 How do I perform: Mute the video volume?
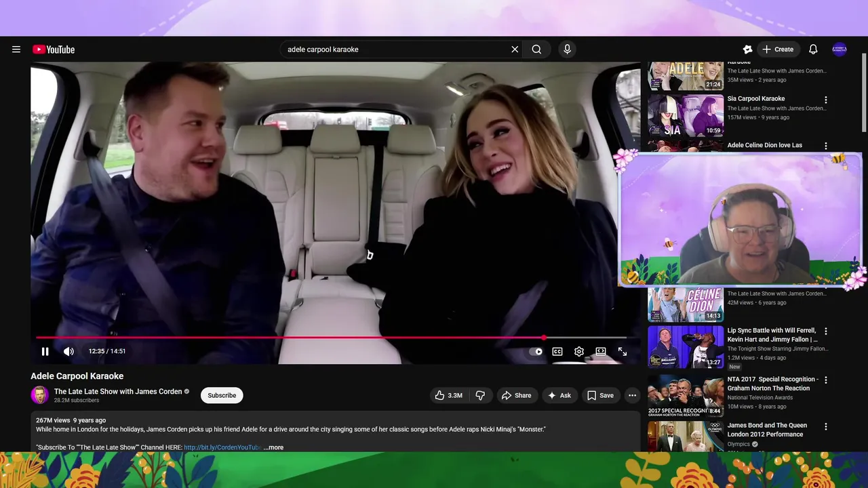(68, 351)
